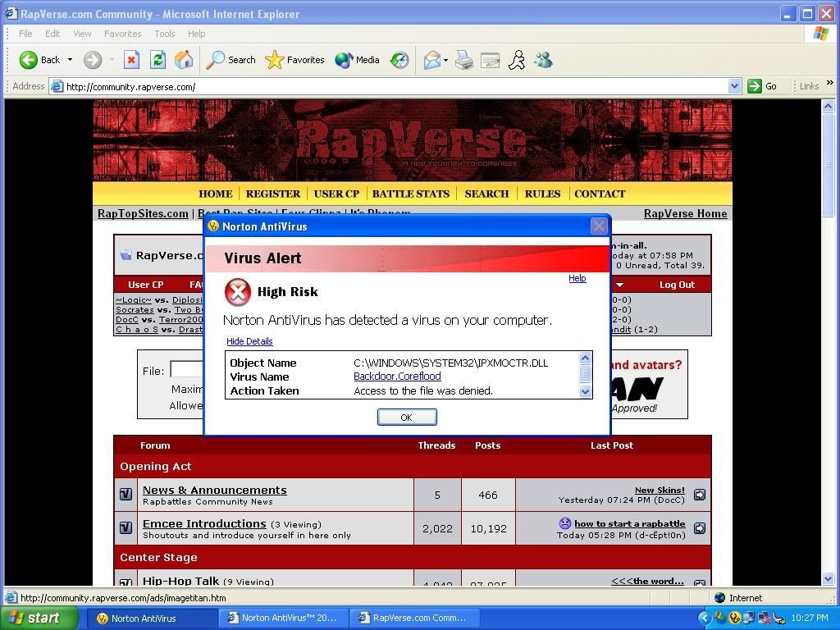840x630 pixels.
Task: Switch to Norton AntiVirus 20... taskbar window
Action: pos(283,619)
